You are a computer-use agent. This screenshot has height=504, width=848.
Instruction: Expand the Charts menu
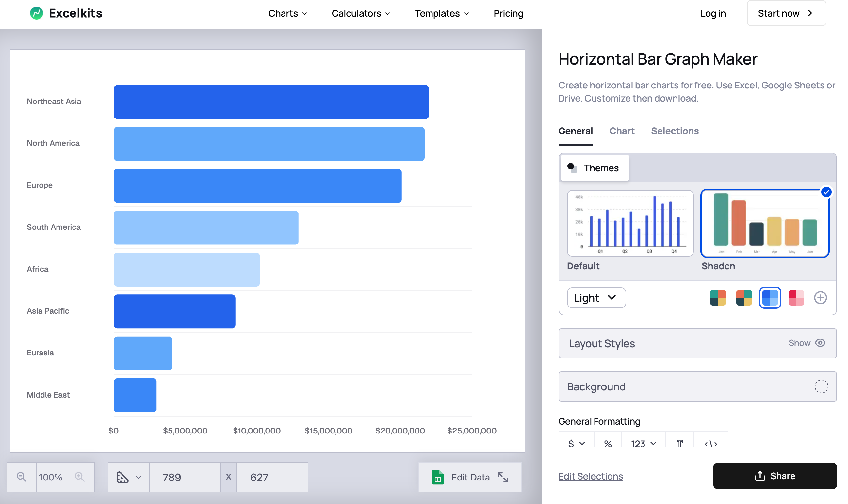(287, 13)
